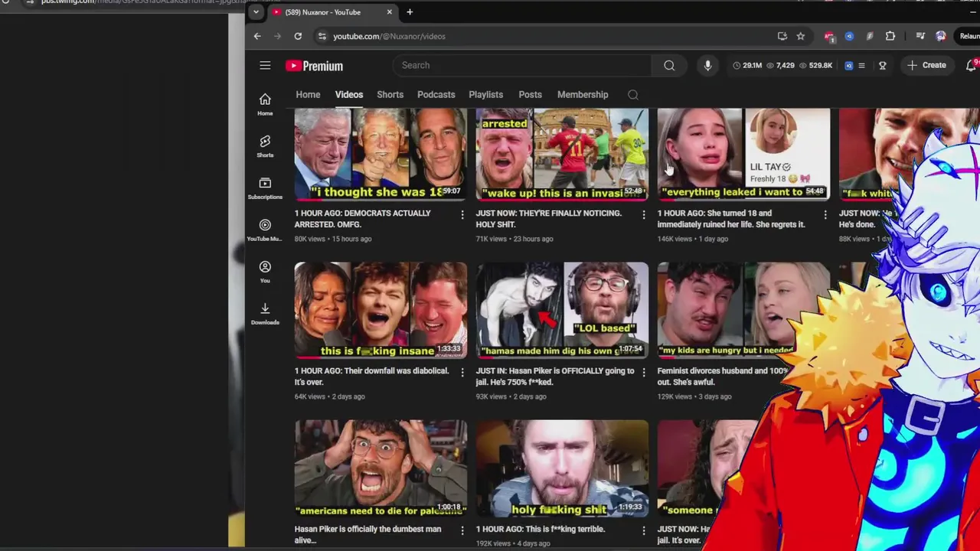
Task: Open the Playlists tab
Action: (x=485, y=95)
